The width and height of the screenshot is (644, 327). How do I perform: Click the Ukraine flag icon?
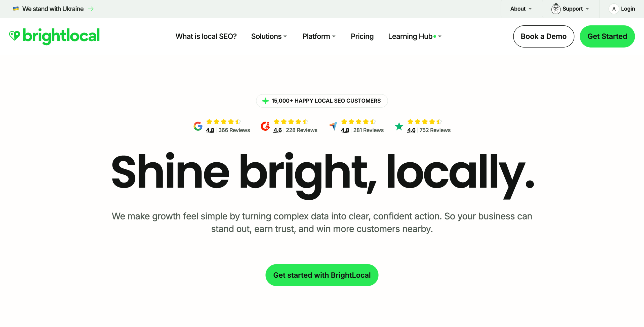point(16,9)
